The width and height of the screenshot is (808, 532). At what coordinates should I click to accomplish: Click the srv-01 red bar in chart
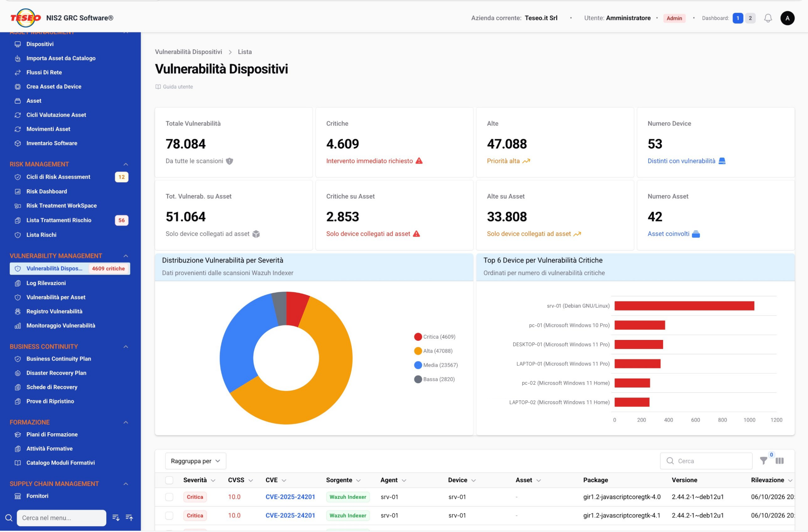(684, 306)
